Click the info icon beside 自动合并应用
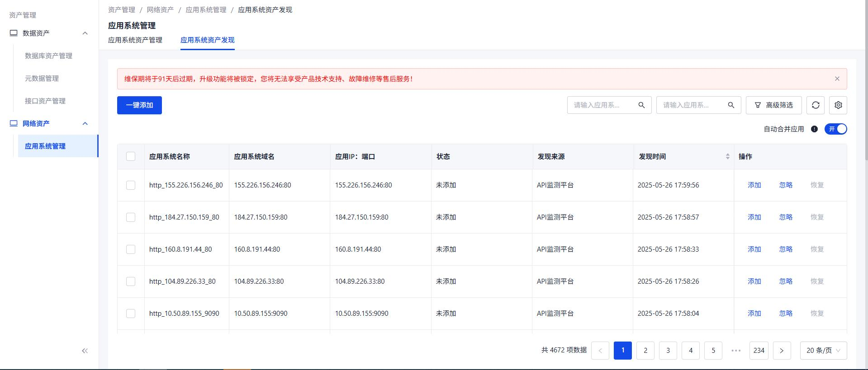The image size is (868, 370). point(814,129)
